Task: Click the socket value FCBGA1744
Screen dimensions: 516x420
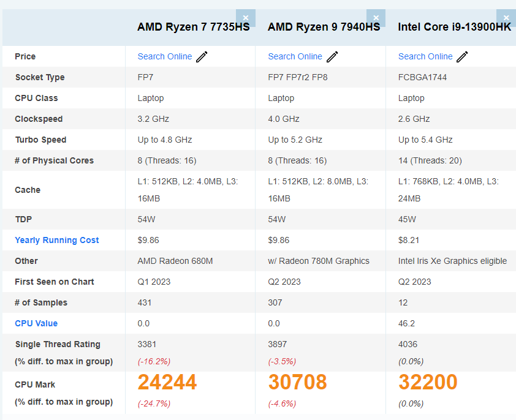Action: 422,77
